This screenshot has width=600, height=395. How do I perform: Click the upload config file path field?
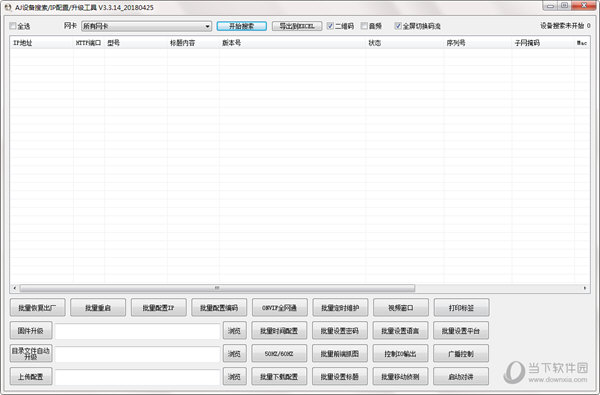pos(137,377)
